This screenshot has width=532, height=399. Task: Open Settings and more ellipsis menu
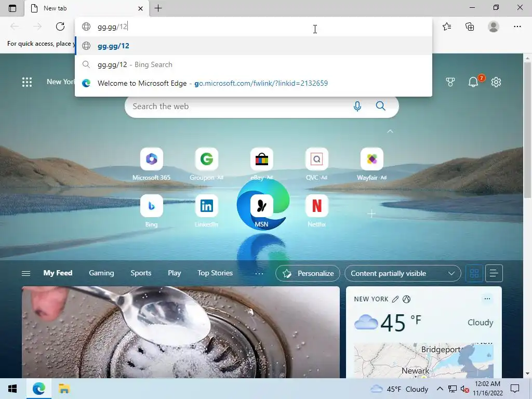pyautogui.click(x=517, y=26)
